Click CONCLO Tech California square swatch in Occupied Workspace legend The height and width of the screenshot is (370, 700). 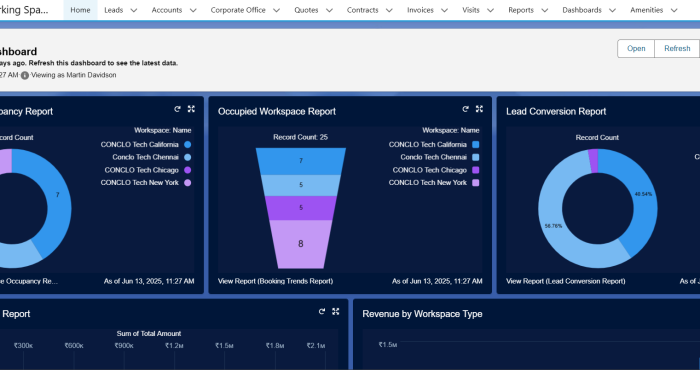tap(475, 145)
